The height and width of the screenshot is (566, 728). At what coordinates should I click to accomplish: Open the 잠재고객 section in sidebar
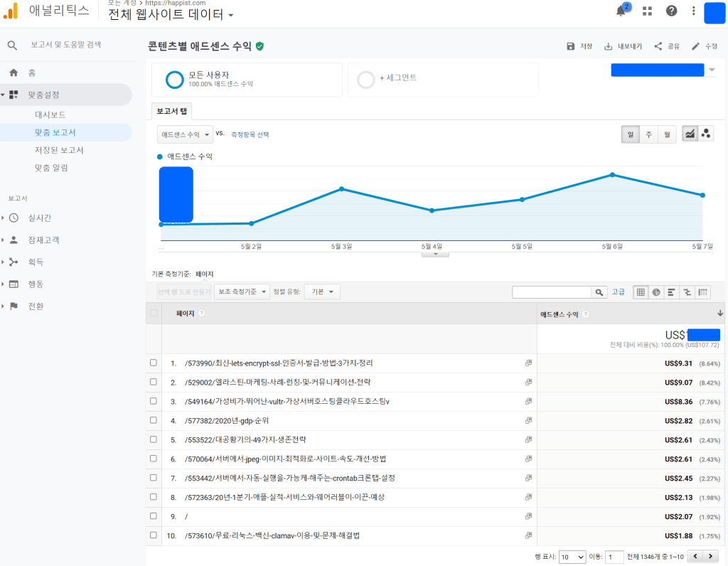point(44,240)
